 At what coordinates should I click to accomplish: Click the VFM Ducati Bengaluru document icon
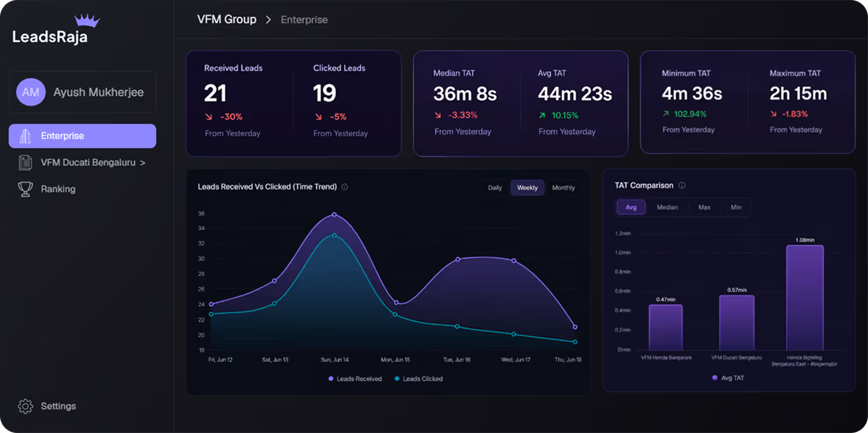click(25, 163)
